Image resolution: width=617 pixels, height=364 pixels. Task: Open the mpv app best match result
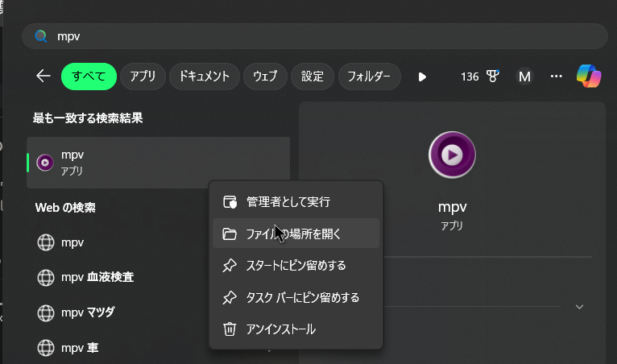pos(158,163)
